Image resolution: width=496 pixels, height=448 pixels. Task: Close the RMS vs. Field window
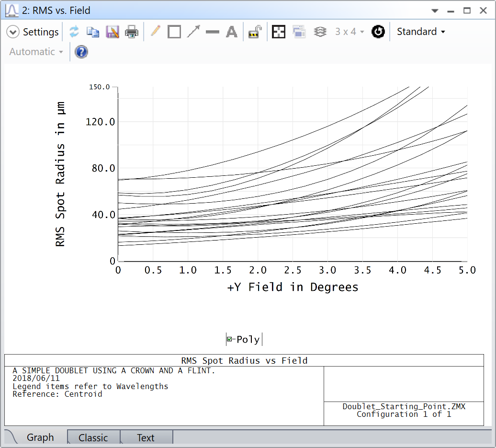coord(483,11)
